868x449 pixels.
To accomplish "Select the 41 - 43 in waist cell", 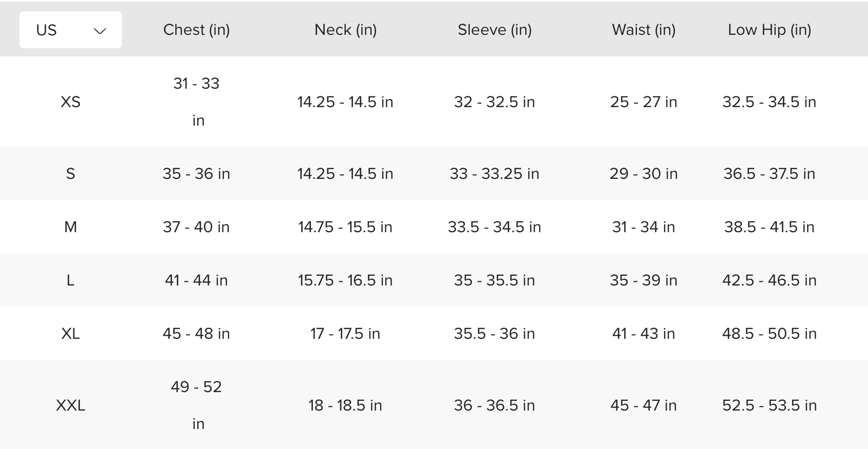I will point(644,334).
